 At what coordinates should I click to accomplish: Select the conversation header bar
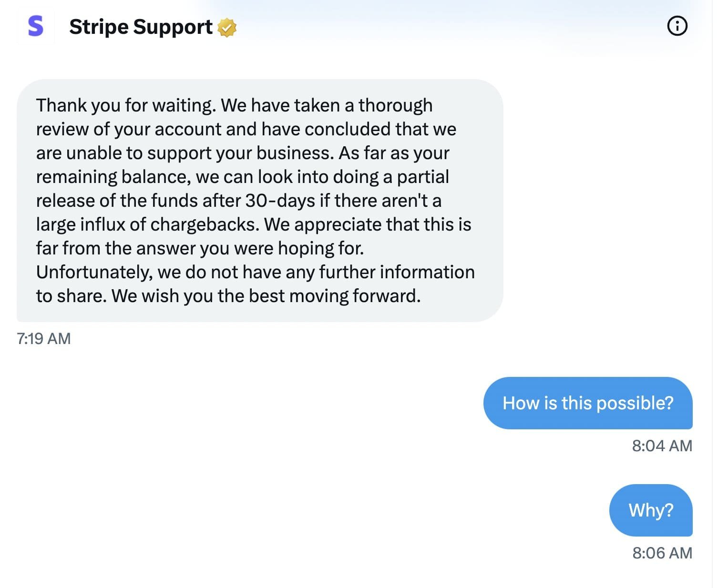point(359,27)
